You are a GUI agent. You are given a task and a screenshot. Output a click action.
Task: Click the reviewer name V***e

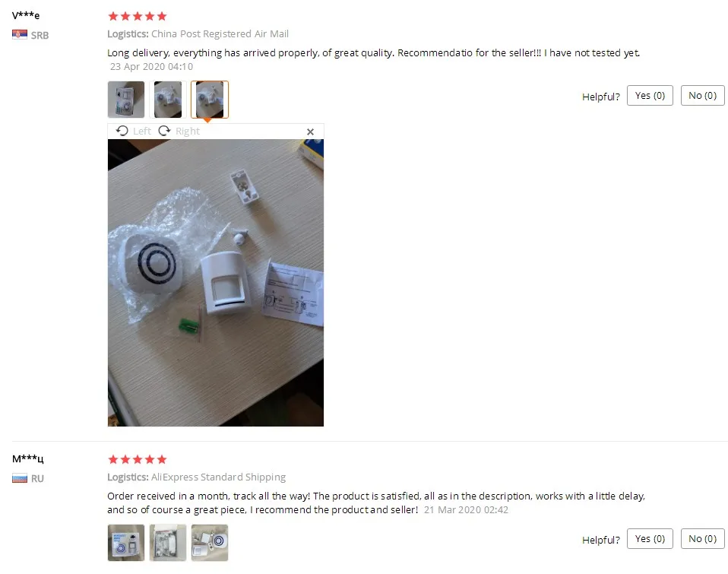(26, 15)
